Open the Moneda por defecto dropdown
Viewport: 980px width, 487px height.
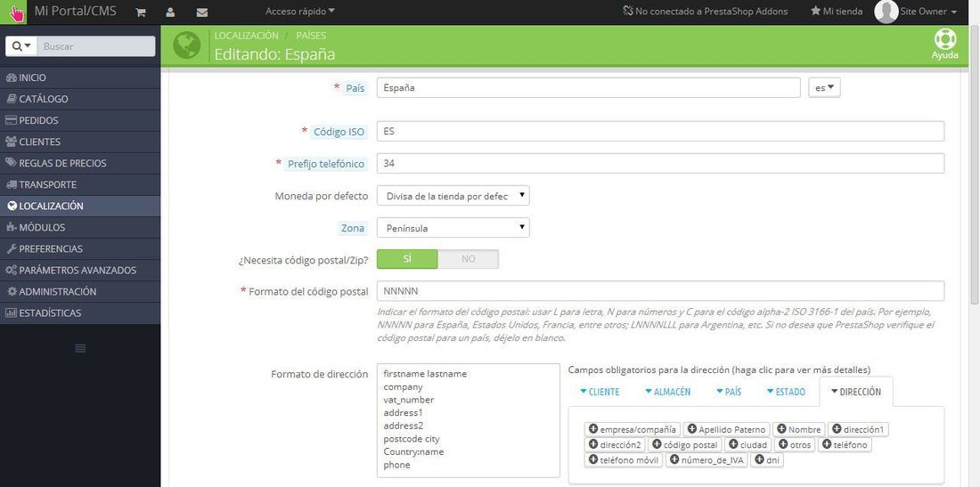(453, 196)
